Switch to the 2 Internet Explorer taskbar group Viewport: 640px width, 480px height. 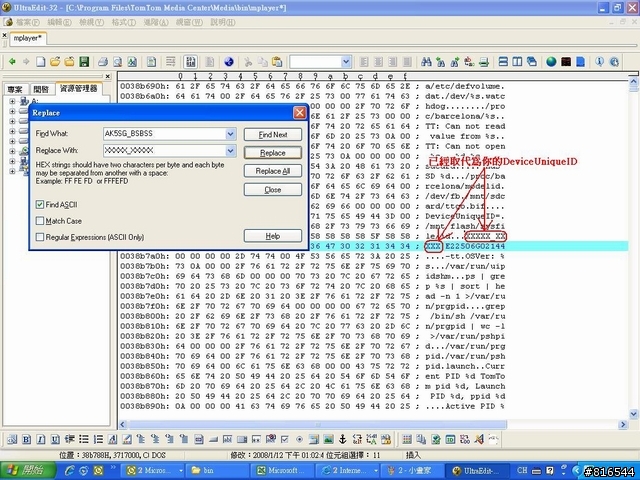pyautogui.click(x=350, y=470)
